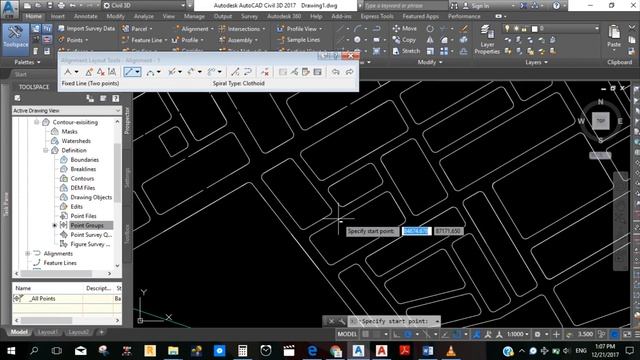The width and height of the screenshot is (640, 360).
Task: Click the workspace switching gear in status bar
Action: [538, 334]
